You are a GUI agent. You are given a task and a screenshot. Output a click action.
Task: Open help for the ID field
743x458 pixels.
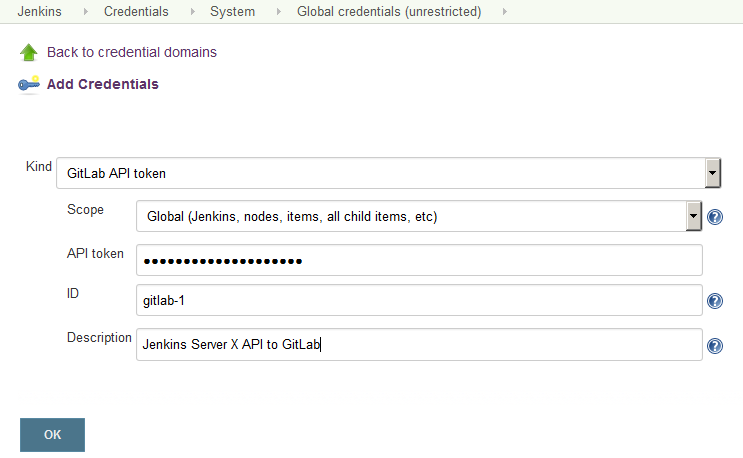coord(715,301)
